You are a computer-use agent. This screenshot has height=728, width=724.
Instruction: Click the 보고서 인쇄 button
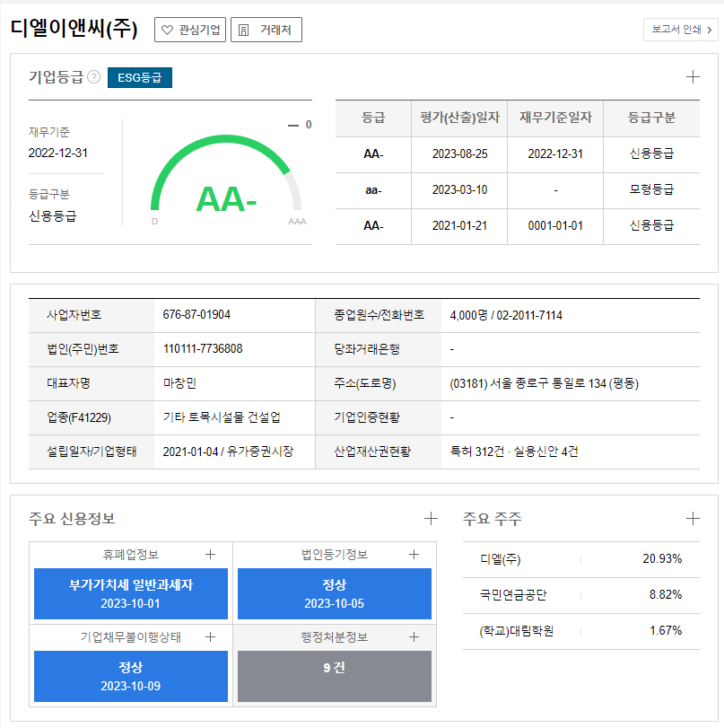coord(681,30)
